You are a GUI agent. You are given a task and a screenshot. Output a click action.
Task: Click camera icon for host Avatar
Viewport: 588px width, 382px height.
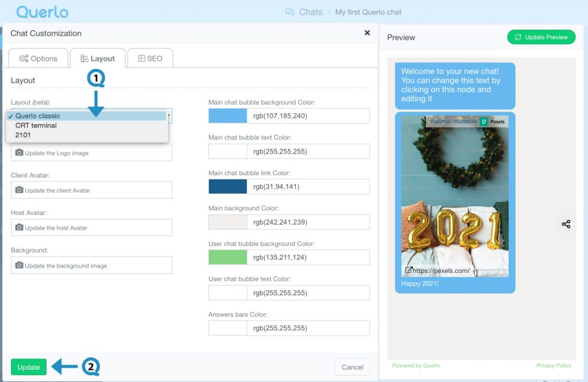[x=19, y=227]
